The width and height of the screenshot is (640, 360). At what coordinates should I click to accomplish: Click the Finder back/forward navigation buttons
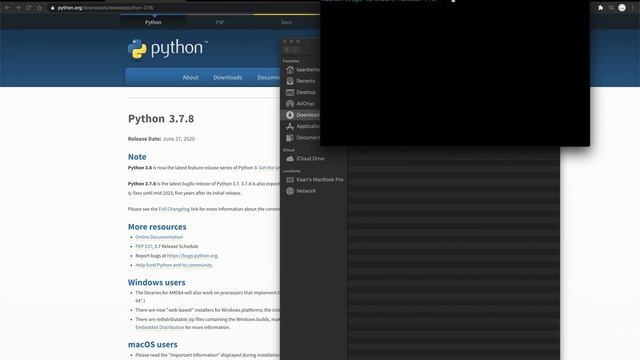click(291, 50)
